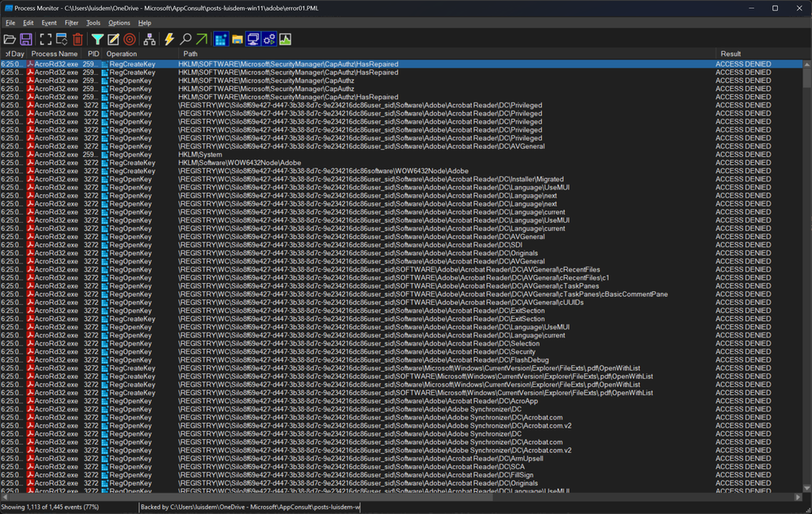Click the Result column header
This screenshot has width=812, height=514.
point(730,54)
